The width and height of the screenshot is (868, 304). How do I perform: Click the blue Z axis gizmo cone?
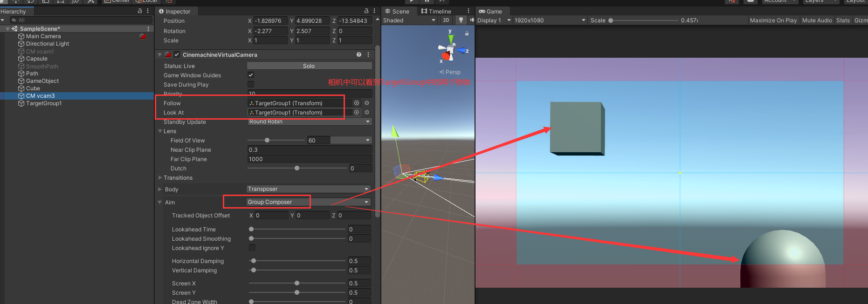point(462,50)
